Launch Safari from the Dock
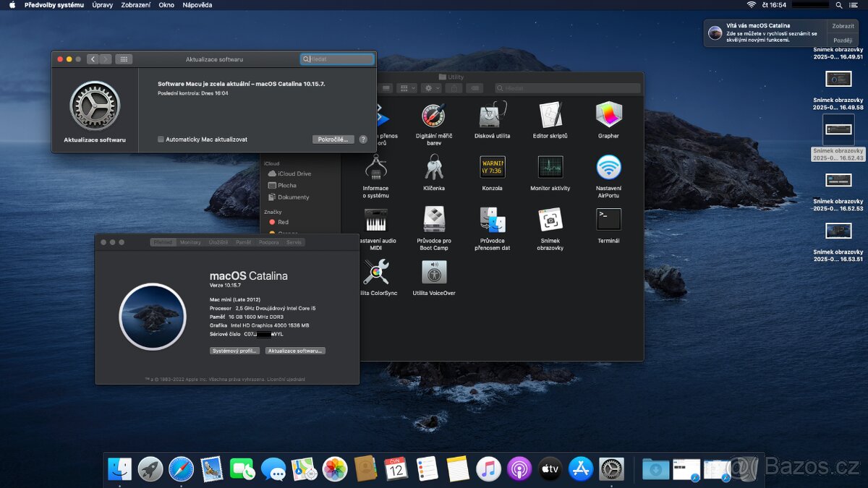 pos(181,469)
